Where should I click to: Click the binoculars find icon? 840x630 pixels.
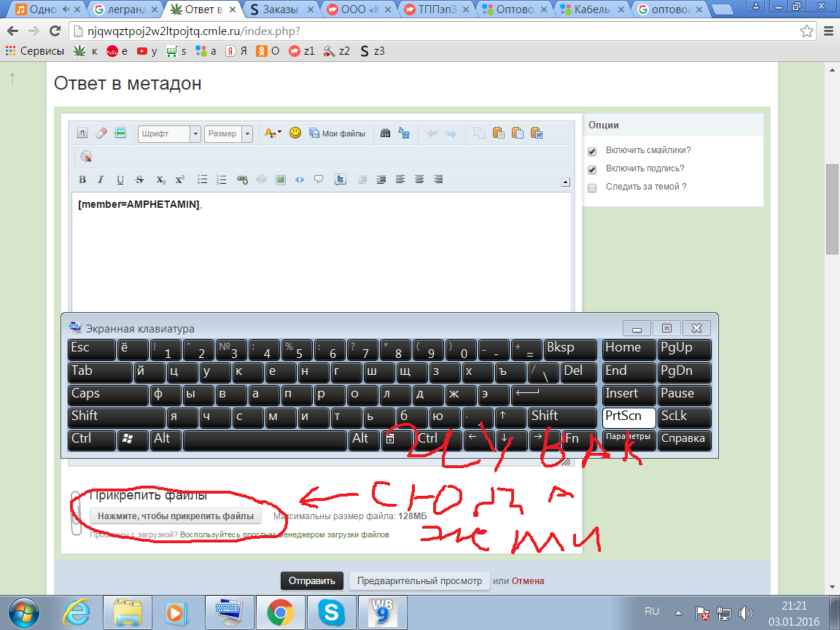(386, 133)
